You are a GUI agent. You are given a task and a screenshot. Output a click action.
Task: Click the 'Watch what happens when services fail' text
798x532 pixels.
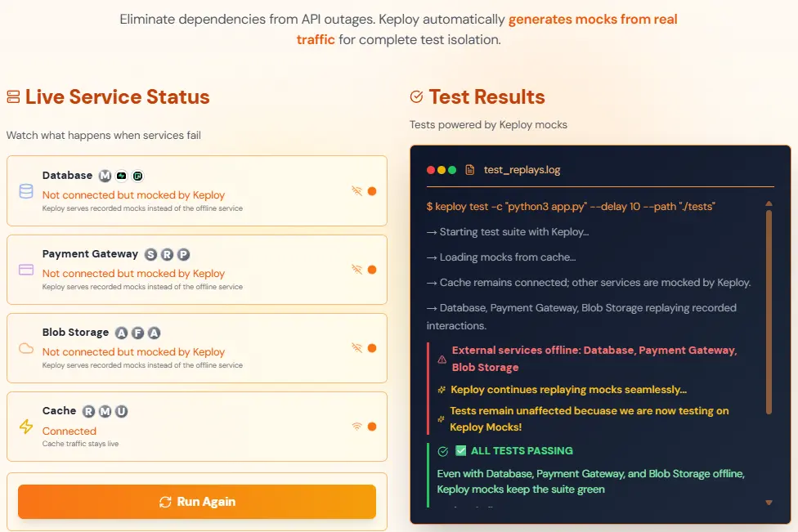coord(104,136)
